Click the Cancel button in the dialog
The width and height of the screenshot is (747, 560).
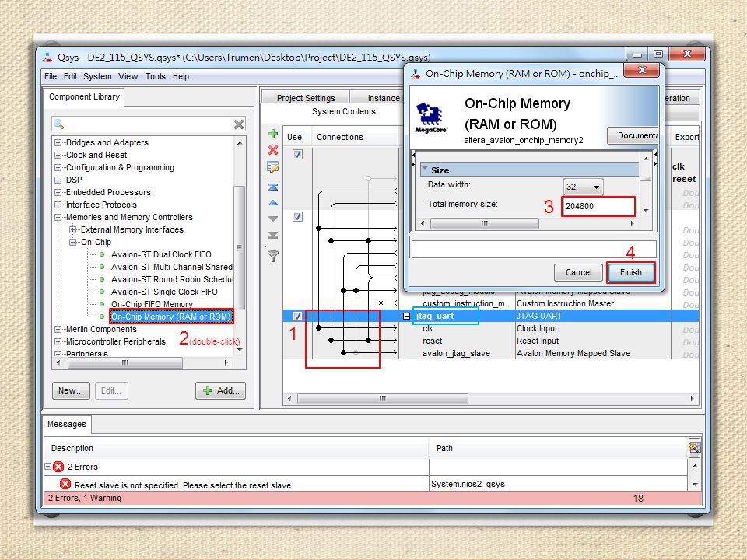(x=578, y=272)
